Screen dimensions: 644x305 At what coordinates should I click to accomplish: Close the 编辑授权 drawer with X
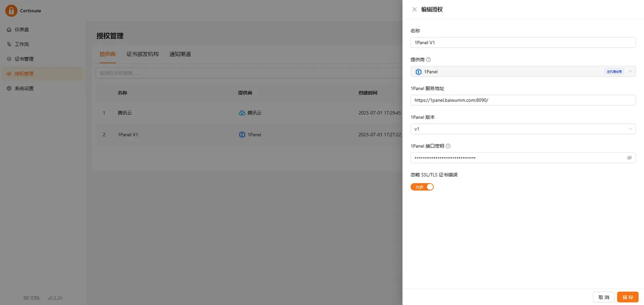pos(415,9)
